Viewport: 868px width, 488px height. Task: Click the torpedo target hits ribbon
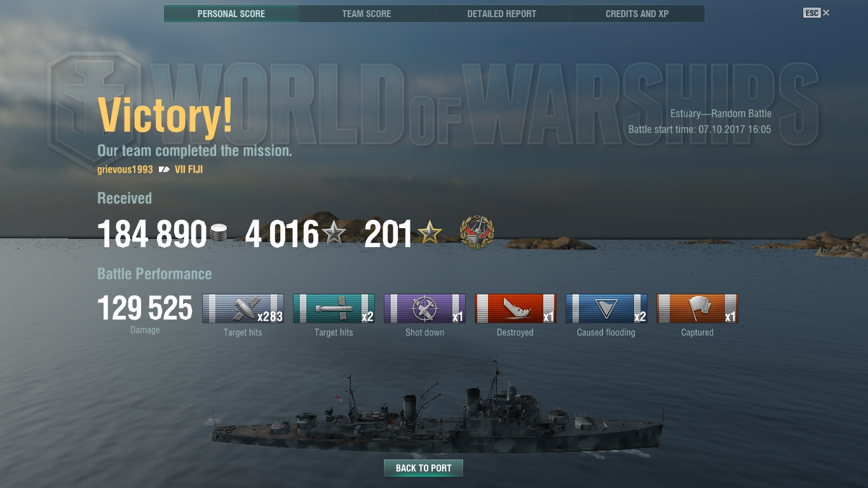click(x=334, y=308)
